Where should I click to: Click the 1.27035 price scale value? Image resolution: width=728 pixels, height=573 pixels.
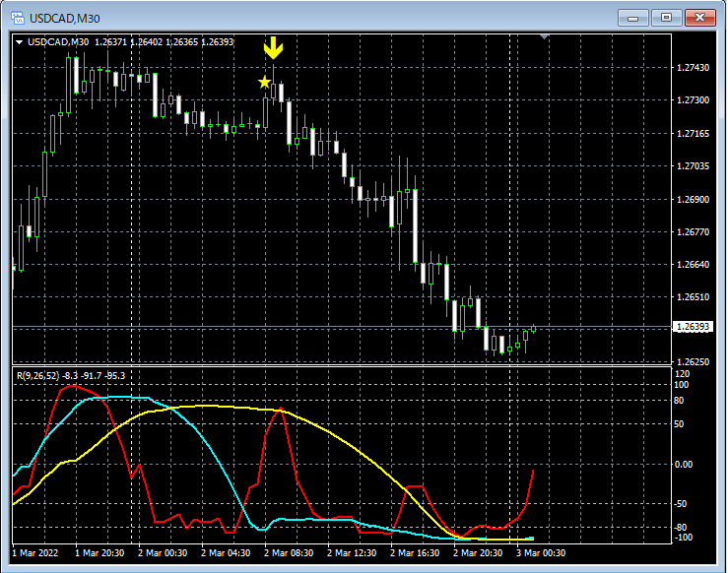point(694,166)
